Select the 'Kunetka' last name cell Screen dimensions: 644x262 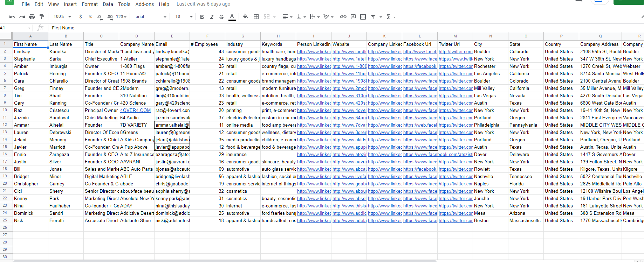66,52
